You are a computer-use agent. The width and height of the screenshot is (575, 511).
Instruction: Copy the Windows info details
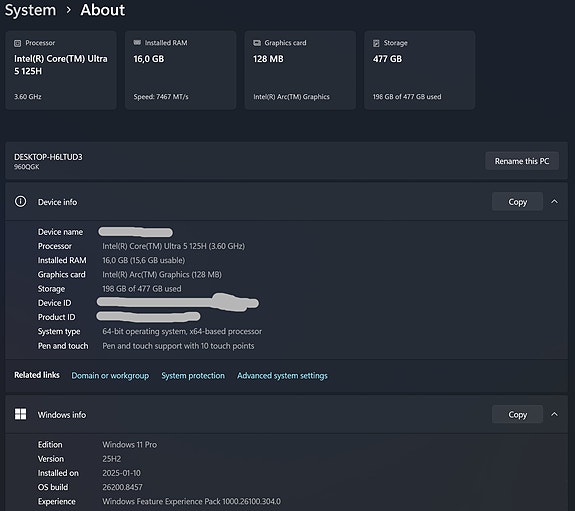[x=517, y=414]
